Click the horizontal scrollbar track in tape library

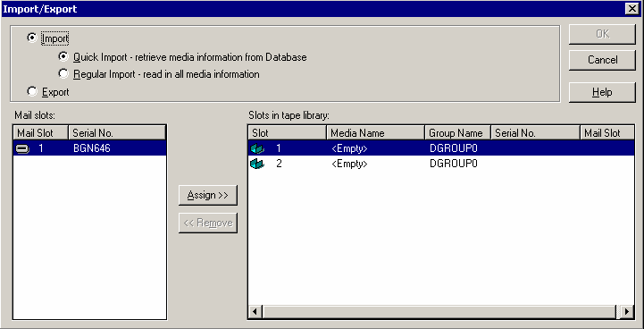click(618, 312)
